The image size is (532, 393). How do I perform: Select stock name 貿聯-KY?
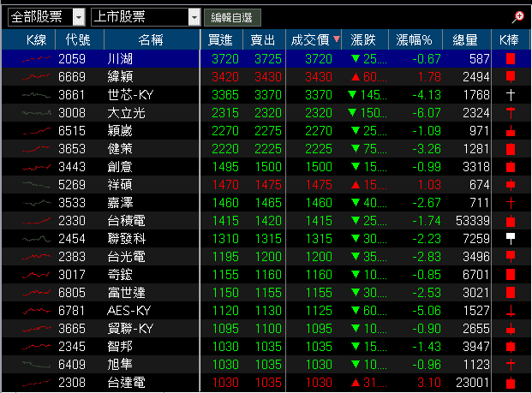[130, 329]
